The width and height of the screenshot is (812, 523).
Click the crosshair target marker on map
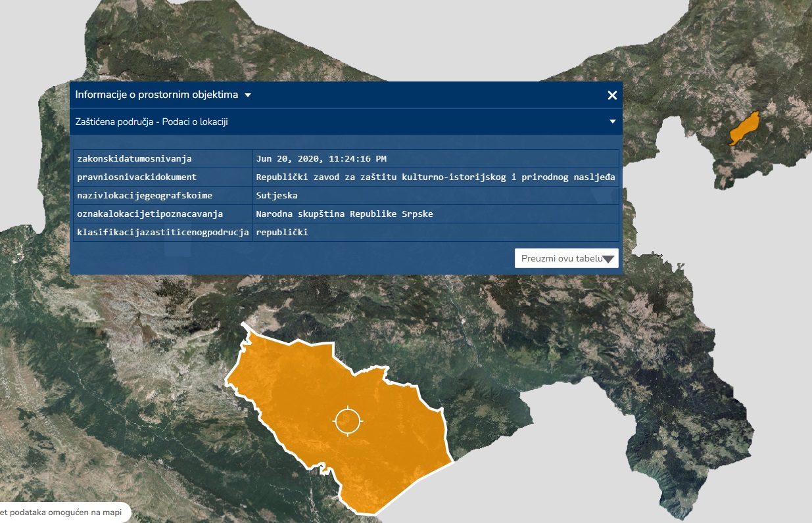tap(348, 421)
